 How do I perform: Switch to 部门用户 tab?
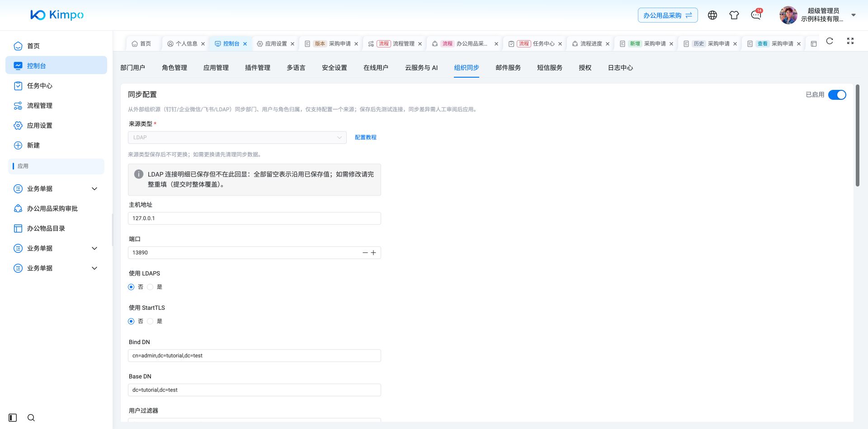pos(132,67)
